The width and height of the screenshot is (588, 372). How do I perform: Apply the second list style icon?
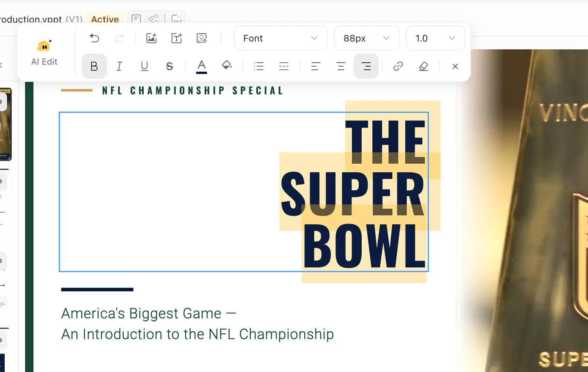pos(284,66)
